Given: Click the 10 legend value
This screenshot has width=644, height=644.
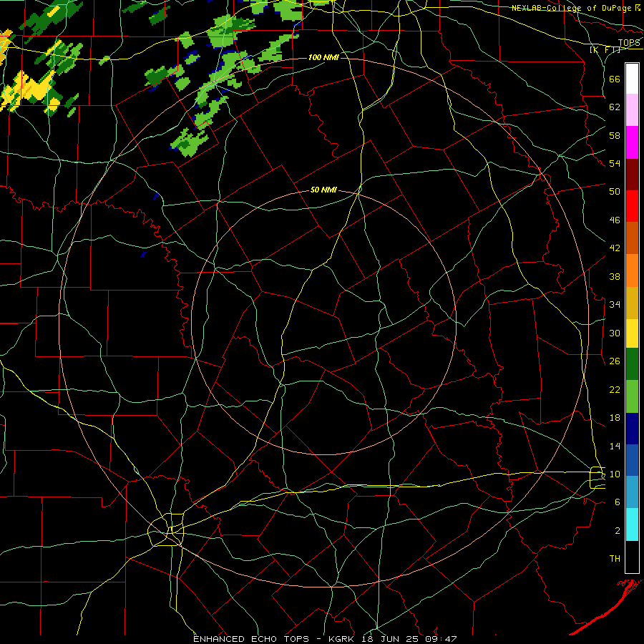Looking at the screenshot, I should (615, 474).
